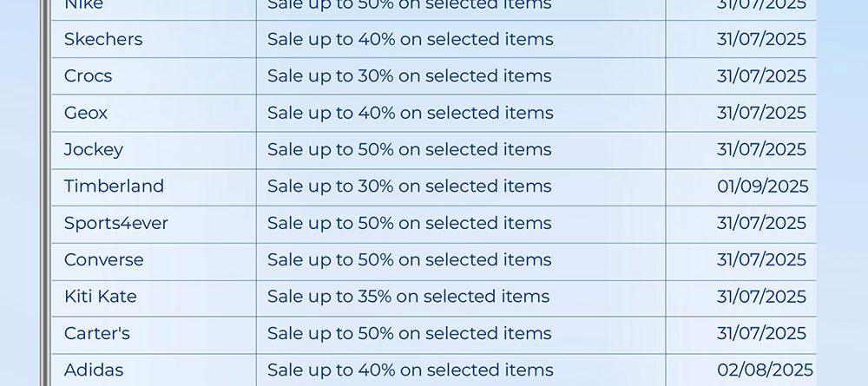Click Converse's 31/07/2025 end date
The image size is (868, 386).
pos(762,260)
